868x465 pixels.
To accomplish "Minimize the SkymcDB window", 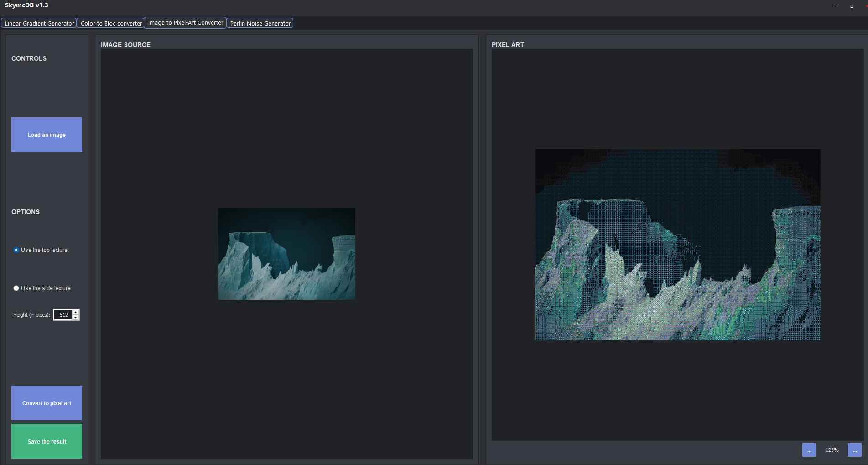I will (x=836, y=6).
